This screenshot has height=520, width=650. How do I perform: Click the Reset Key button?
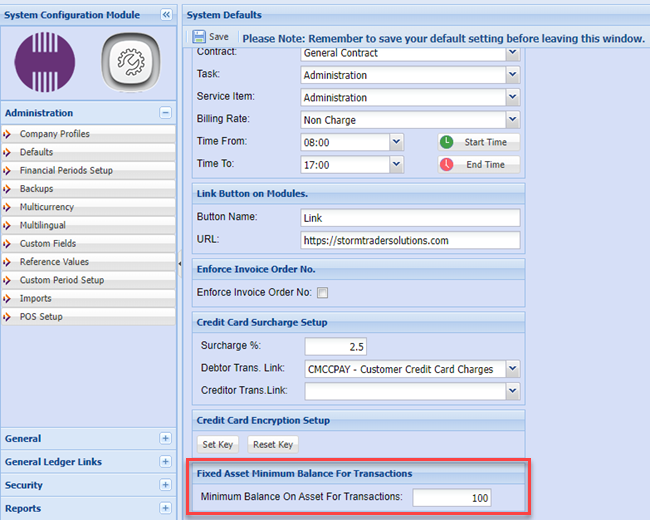click(273, 445)
